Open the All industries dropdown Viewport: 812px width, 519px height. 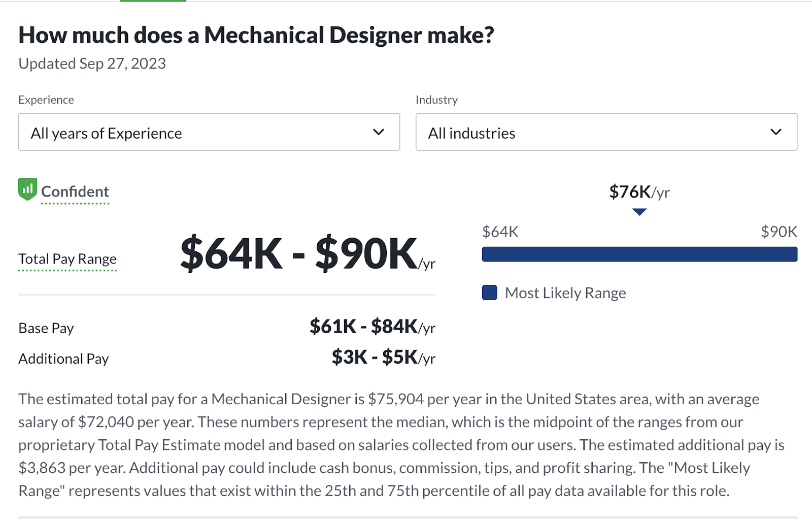606,132
